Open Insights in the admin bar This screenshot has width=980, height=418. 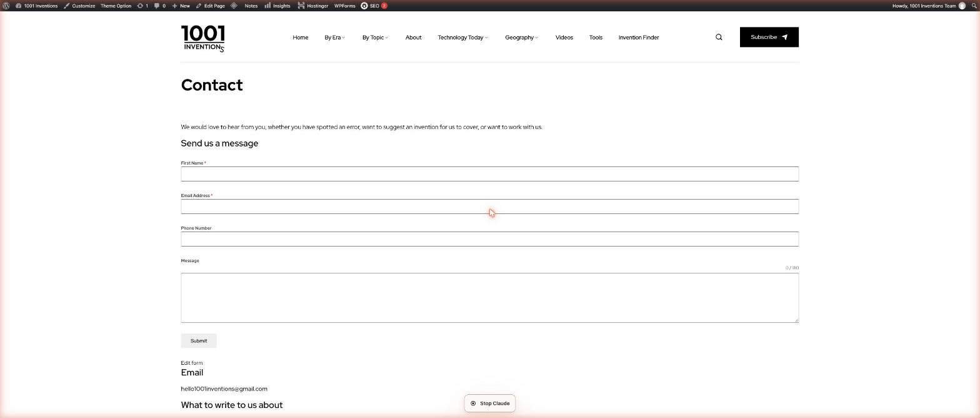277,6
